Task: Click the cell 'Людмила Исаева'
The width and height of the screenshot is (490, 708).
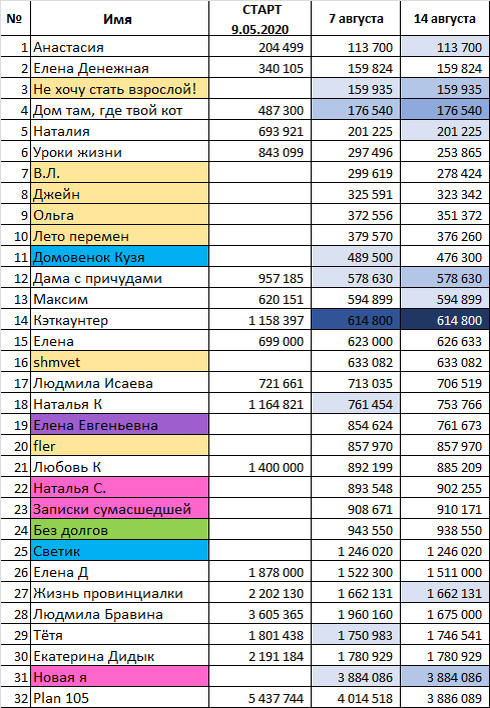Action: (119, 383)
